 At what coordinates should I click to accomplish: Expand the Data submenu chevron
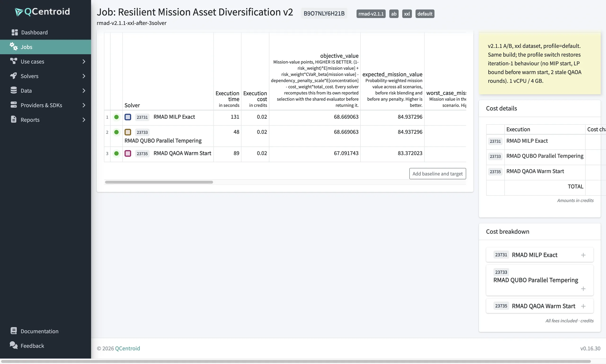84,91
